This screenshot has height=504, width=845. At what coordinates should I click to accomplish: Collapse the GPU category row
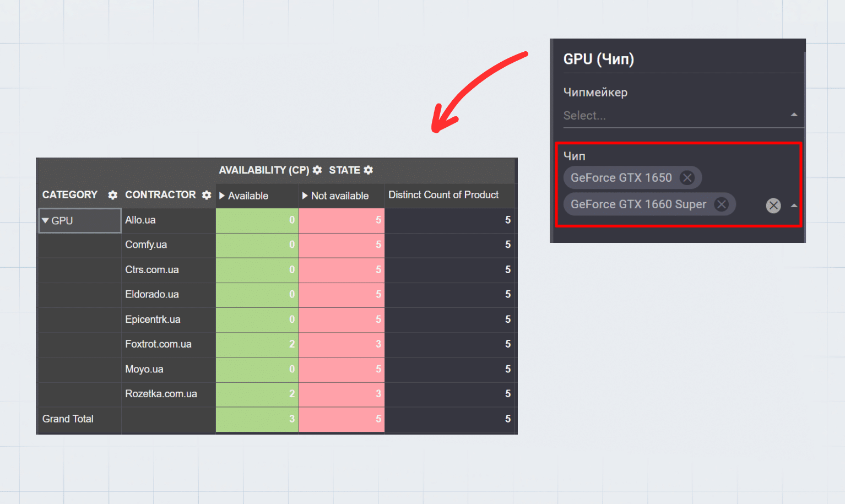click(x=46, y=220)
